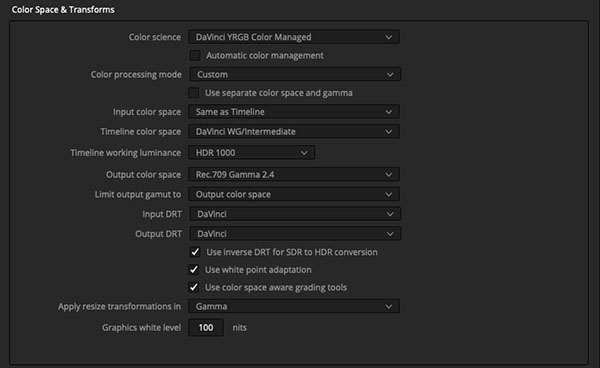This screenshot has height=368, width=600.
Task: Click the Limit output gamut to label
Action: pos(138,194)
